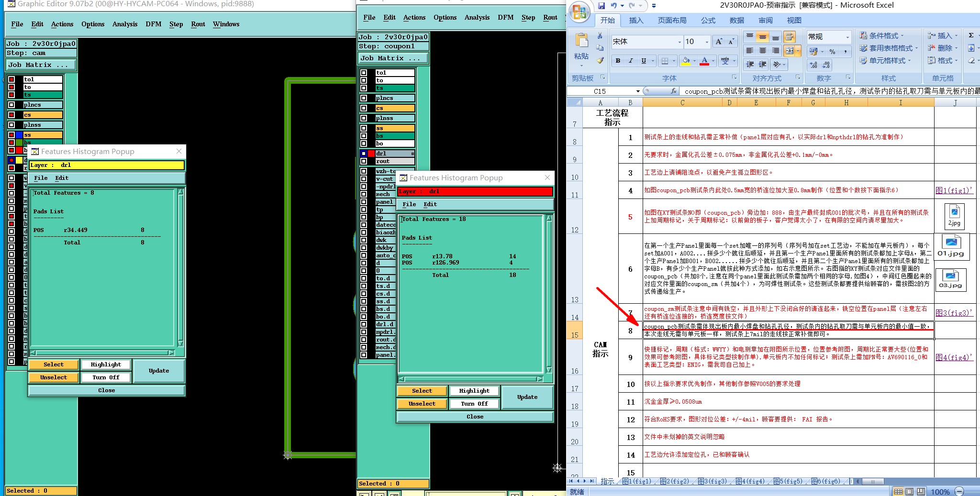Click the wrap text icon
The width and height of the screenshot is (980, 496).
[790, 37]
